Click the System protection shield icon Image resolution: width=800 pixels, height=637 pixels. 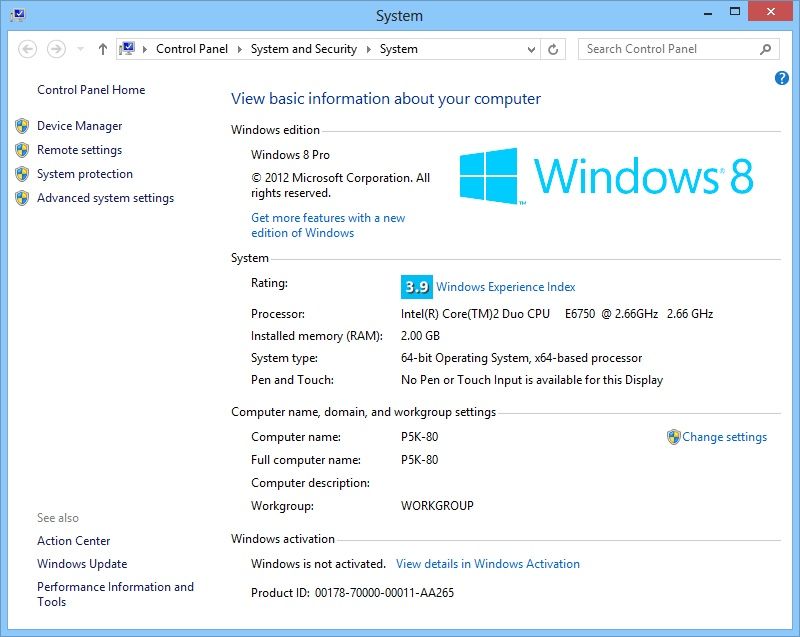(22, 174)
